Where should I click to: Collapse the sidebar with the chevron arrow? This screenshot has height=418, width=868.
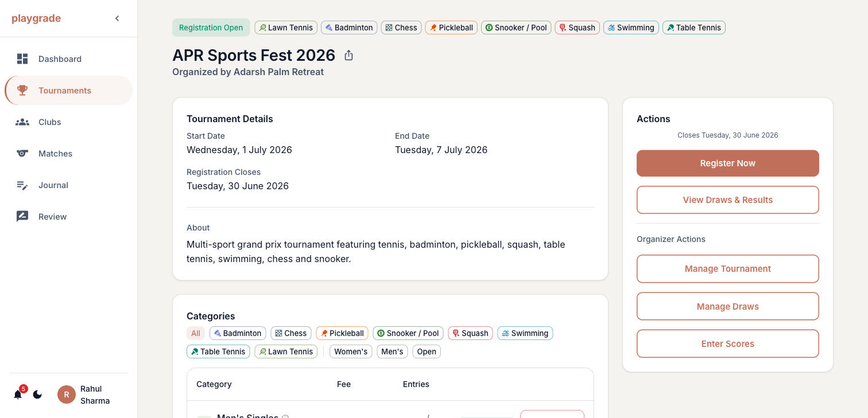tap(117, 18)
